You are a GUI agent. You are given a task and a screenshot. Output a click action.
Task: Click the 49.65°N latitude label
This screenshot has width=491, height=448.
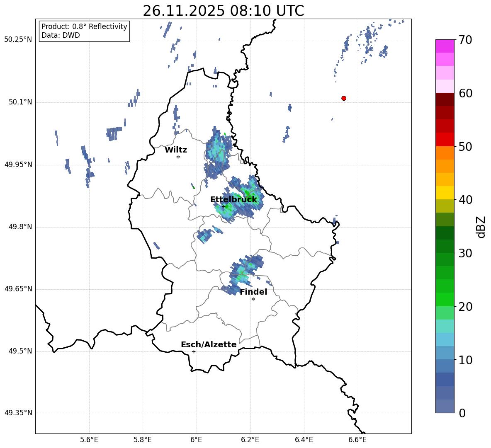click(18, 289)
